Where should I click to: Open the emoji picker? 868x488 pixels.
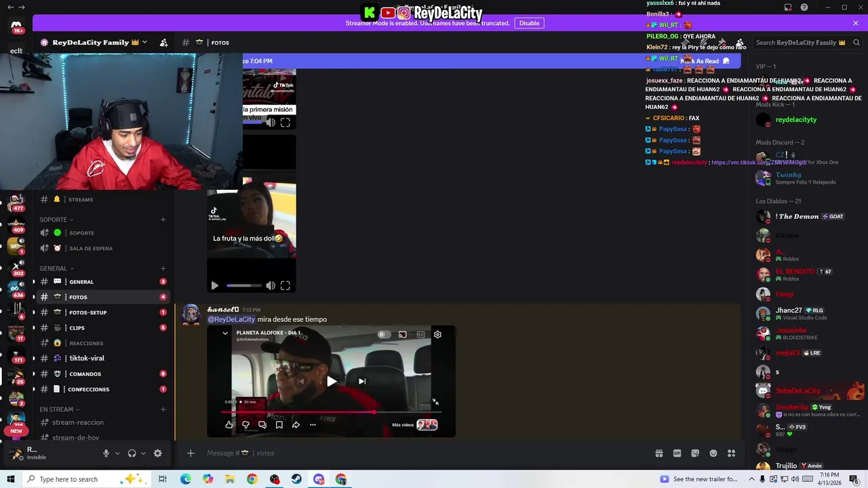pyautogui.click(x=713, y=453)
